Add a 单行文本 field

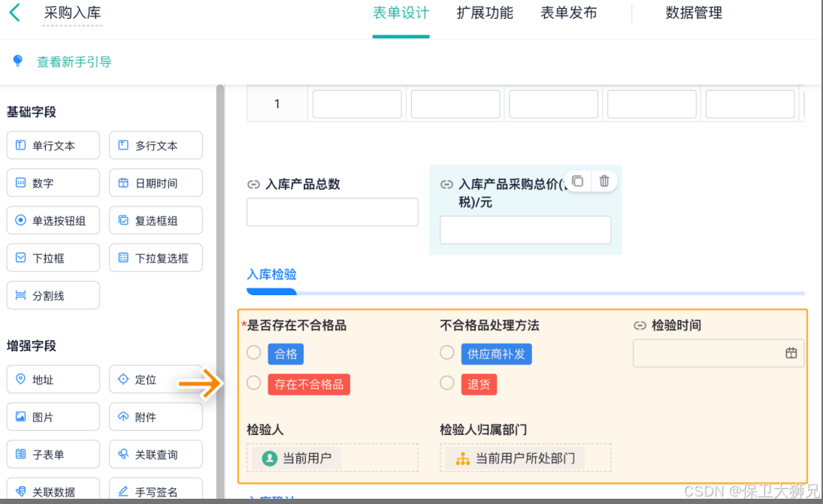[53, 145]
